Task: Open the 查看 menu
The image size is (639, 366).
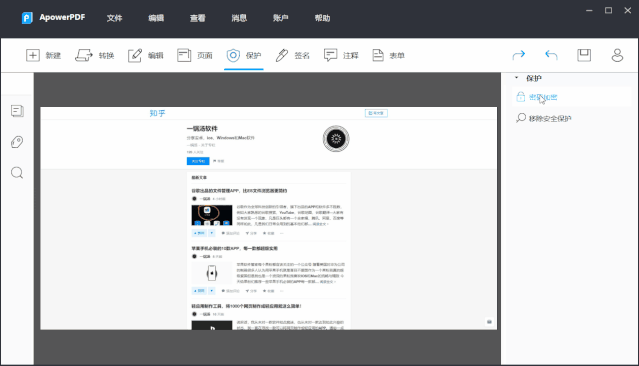Action: [198, 18]
